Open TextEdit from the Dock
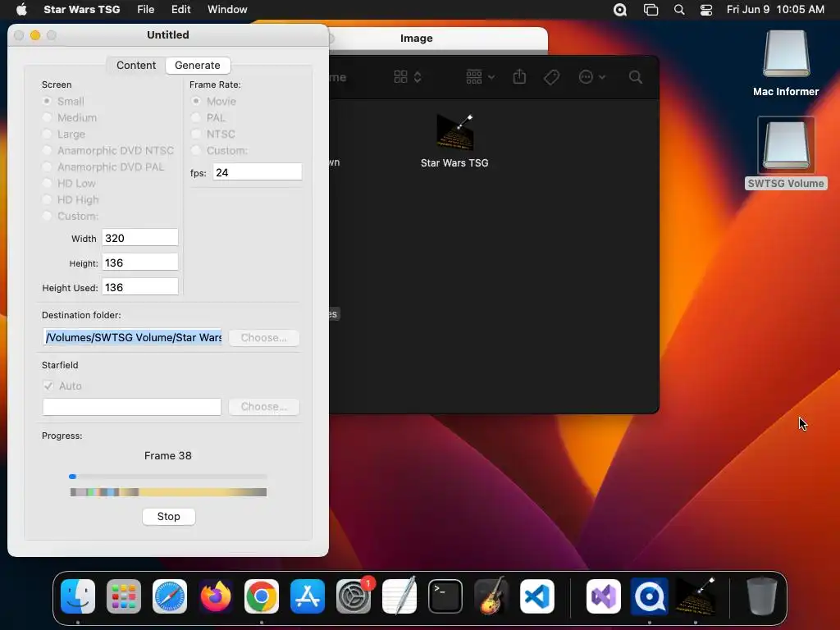 [399, 596]
